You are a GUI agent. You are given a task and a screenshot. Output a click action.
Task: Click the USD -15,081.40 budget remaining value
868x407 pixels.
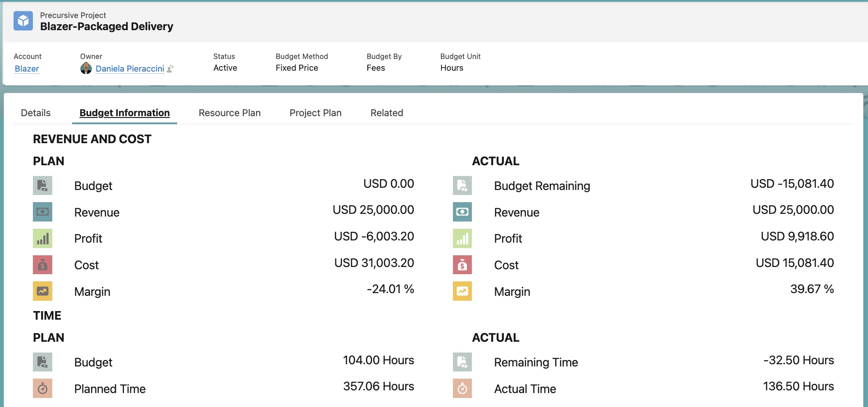792,184
